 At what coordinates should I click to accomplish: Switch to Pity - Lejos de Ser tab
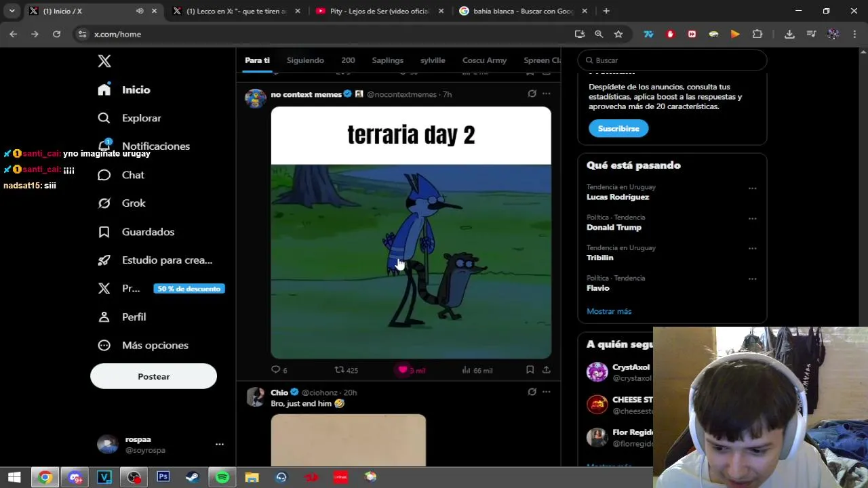point(379,11)
